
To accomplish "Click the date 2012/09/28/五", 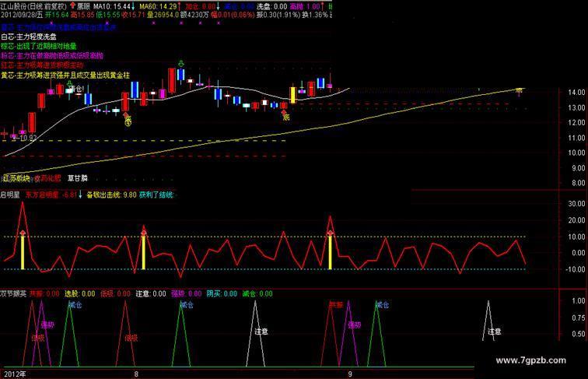I will (x=22, y=15).
